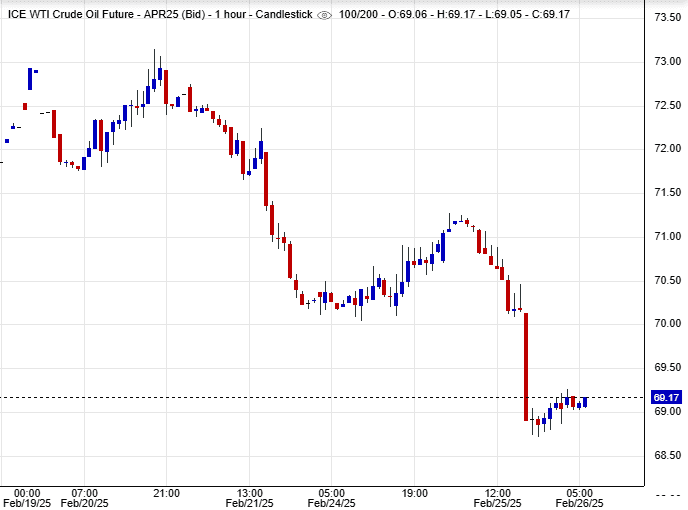The height and width of the screenshot is (510, 688).
Task: Click the 68.50 price axis label
Action: pos(667,455)
